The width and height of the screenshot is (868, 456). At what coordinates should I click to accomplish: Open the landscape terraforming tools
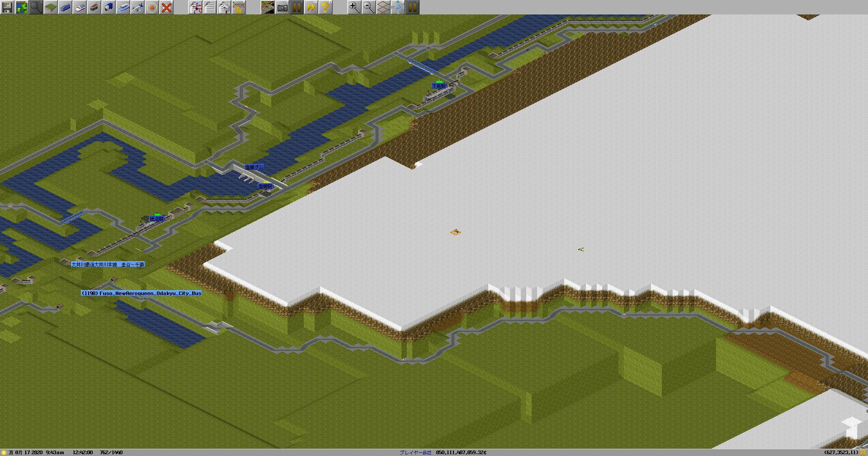[51, 7]
